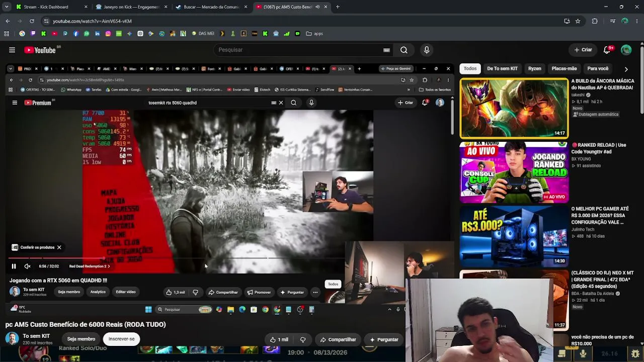This screenshot has height=362, width=644.
Task: Close the Janeyro on Kick tab
Action: pyautogui.click(x=166, y=7)
